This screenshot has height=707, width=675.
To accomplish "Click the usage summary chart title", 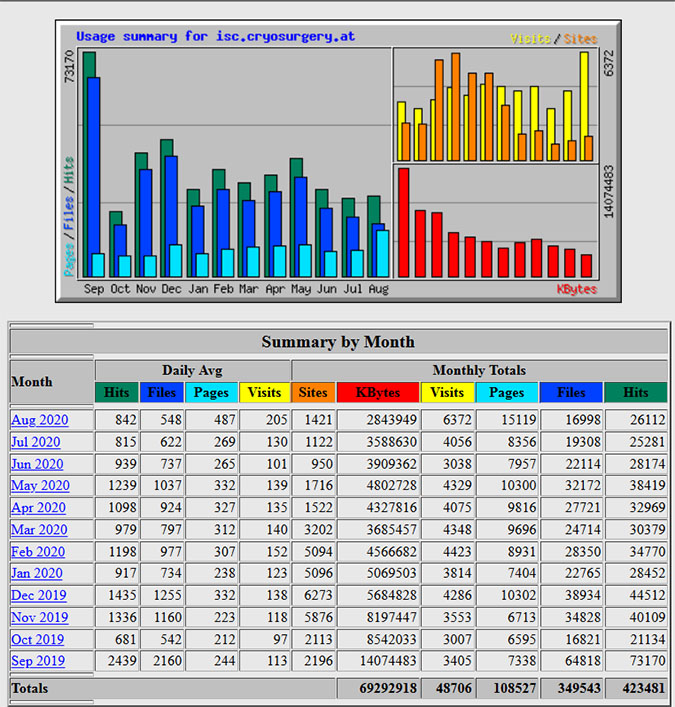I will (x=215, y=37).
